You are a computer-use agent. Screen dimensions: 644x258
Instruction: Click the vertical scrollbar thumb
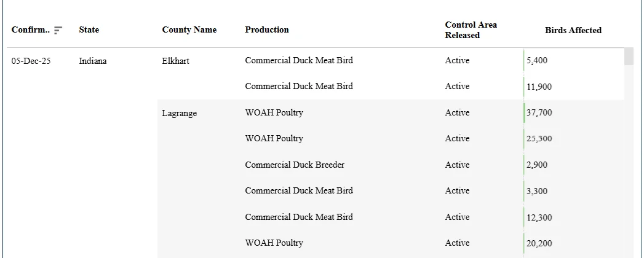(629, 57)
